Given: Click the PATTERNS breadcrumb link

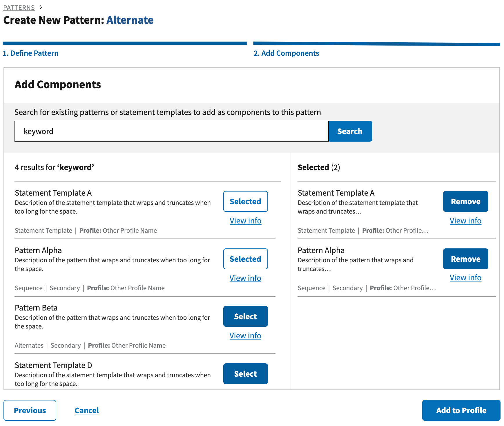Looking at the screenshot, I should pyautogui.click(x=19, y=8).
